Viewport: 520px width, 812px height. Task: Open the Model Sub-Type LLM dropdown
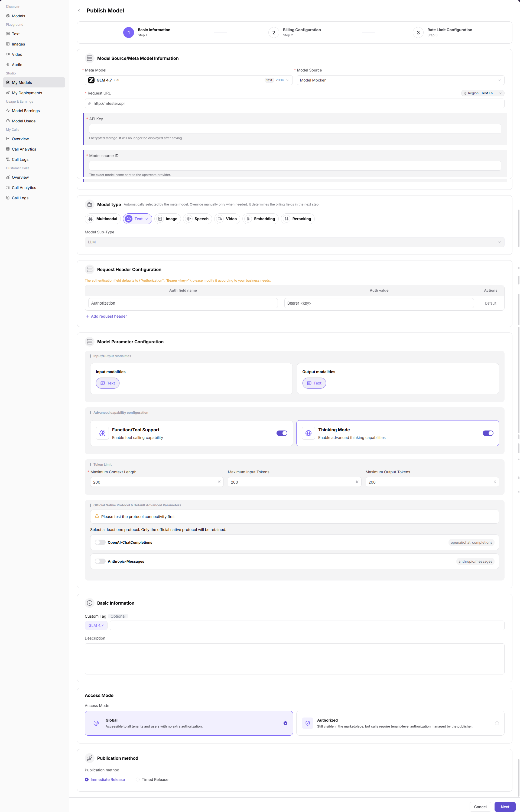[x=294, y=242]
